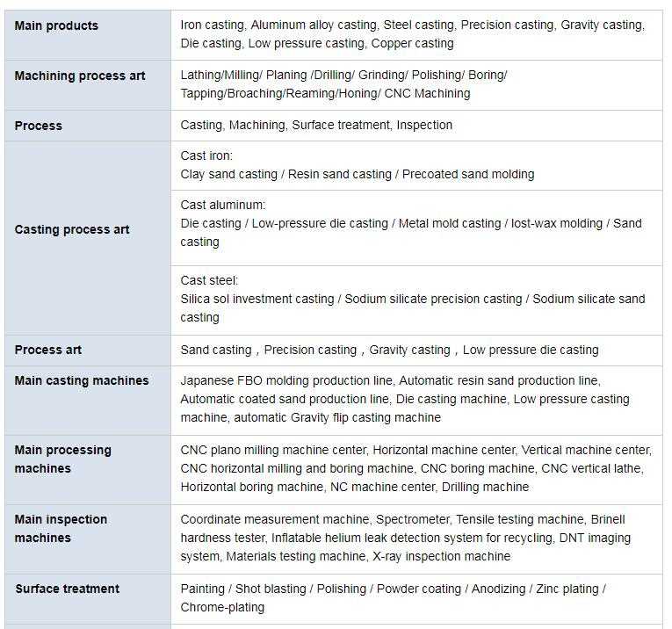Click the "Main processing machines" label

click(x=63, y=459)
